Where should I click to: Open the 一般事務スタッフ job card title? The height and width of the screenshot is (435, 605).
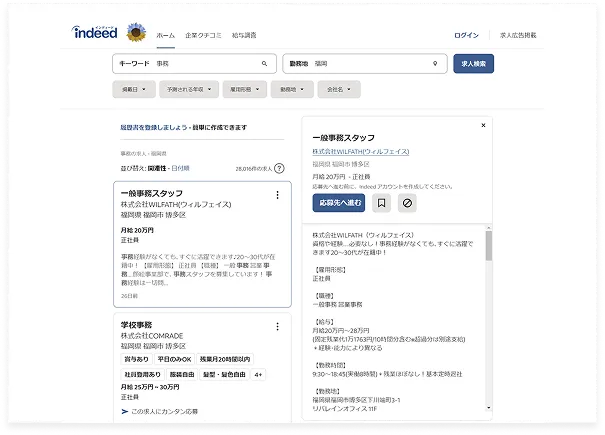(151, 193)
